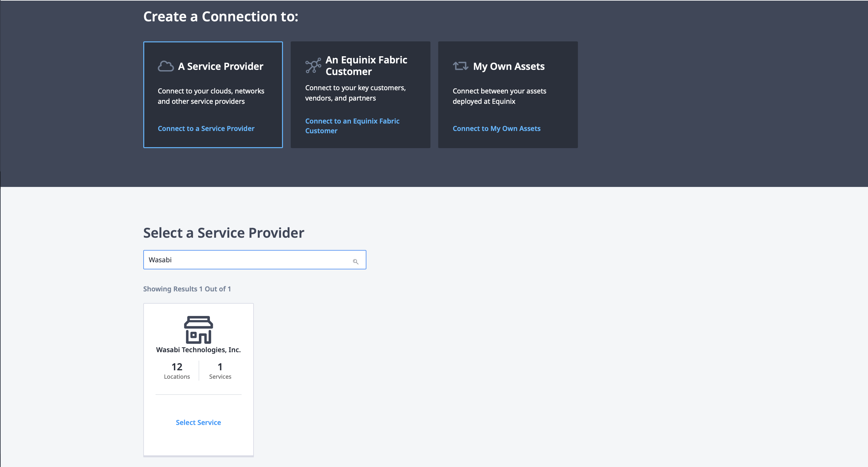The width and height of the screenshot is (868, 467).
Task: Choose the An Equinix Fabric Customer card heading
Action: pos(366,65)
